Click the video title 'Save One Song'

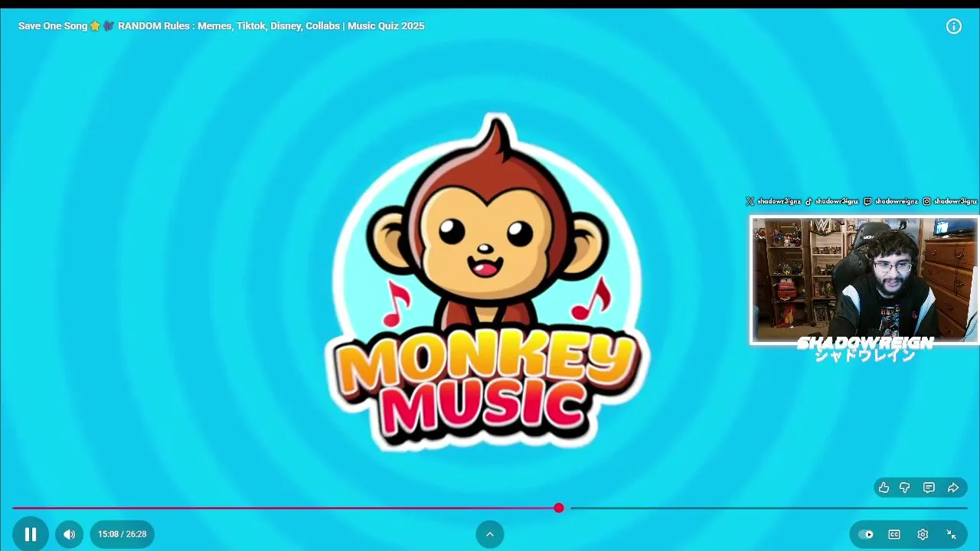click(x=221, y=26)
